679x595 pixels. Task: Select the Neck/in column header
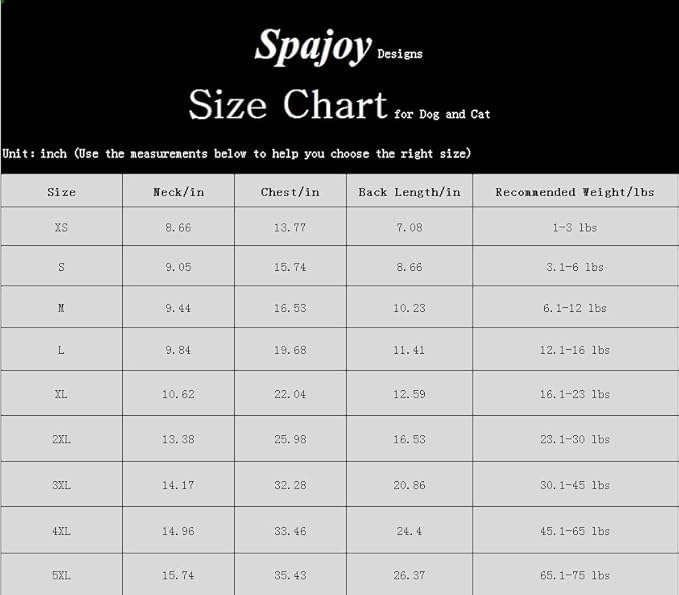click(178, 192)
